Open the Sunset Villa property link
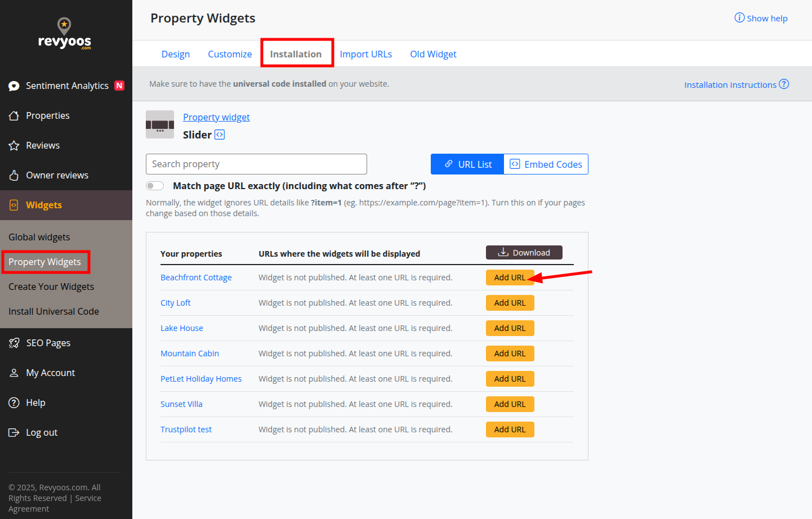The image size is (812, 519). click(x=181, y=404)
